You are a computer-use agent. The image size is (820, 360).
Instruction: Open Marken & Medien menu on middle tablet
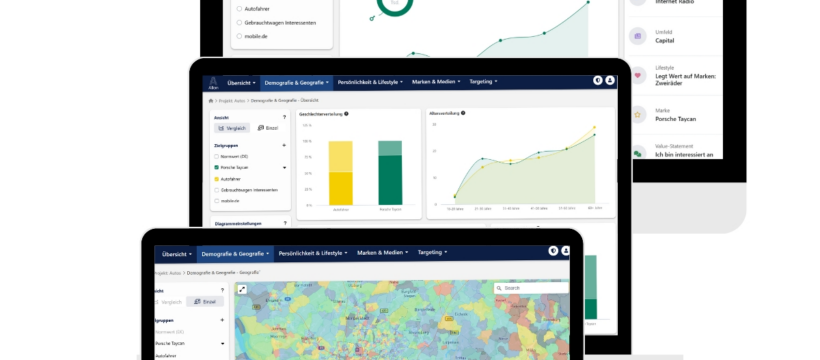436,82
